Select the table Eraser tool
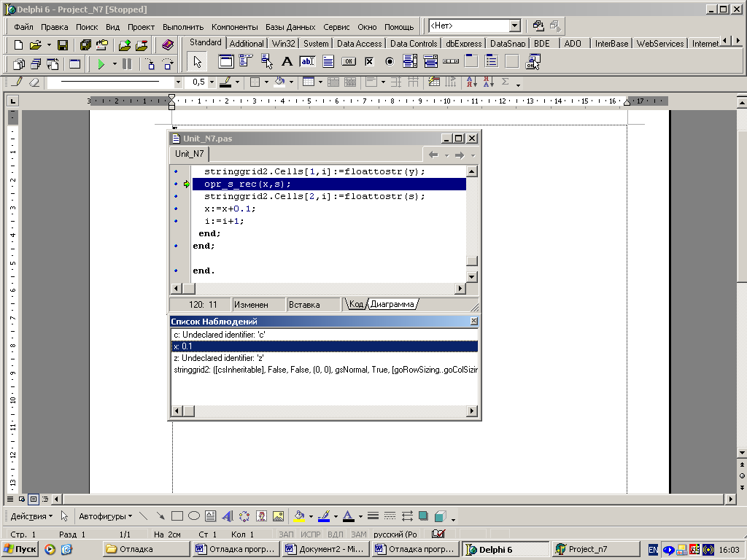The height and width of the screenshot is (560, 747). click(x=34, y=82)
